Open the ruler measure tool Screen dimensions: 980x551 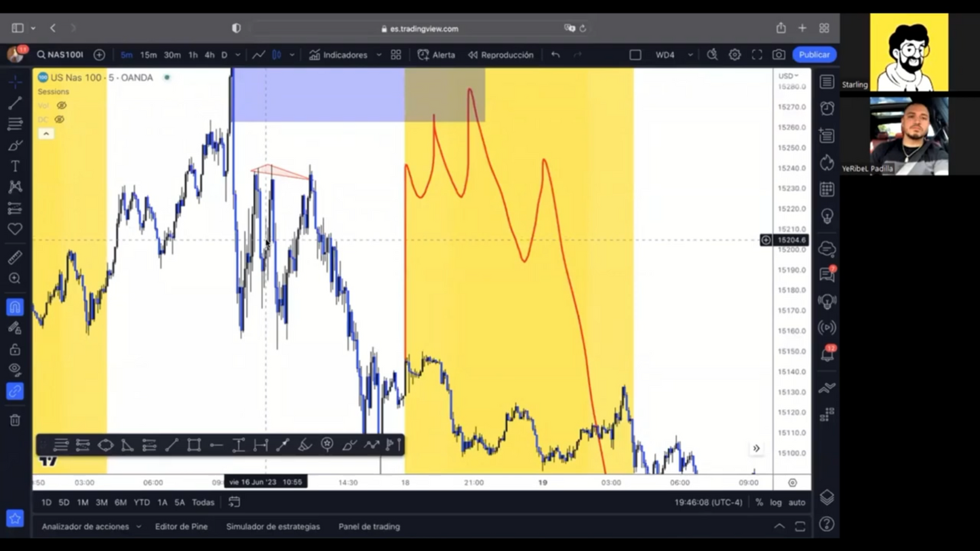15,258
